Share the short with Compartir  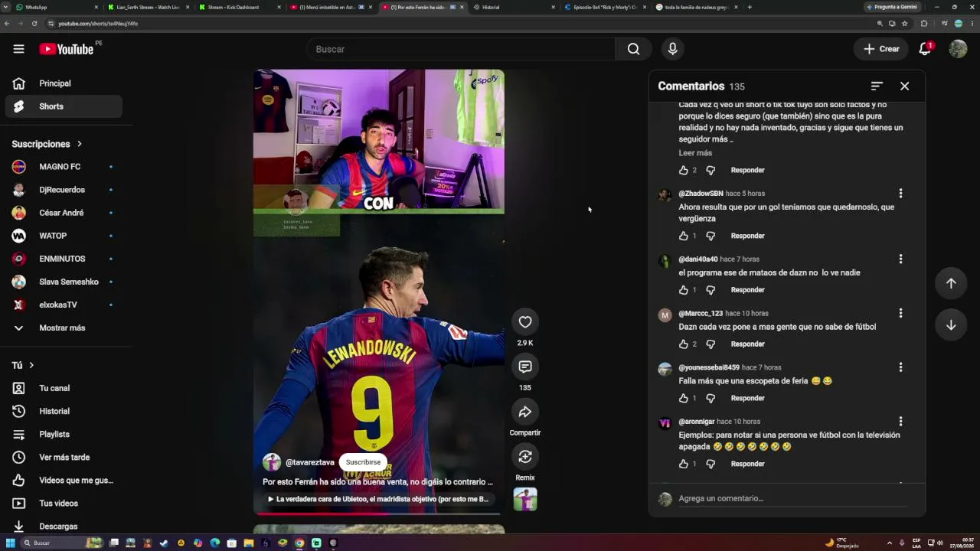click(x=525, y=412)
